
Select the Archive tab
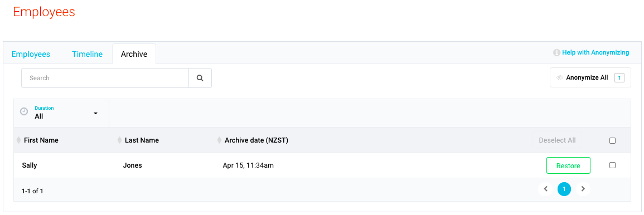(x=134, y=54)
